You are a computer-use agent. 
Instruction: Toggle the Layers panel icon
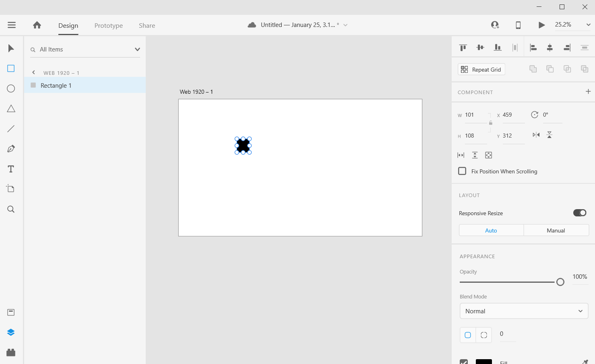[11, 332]
